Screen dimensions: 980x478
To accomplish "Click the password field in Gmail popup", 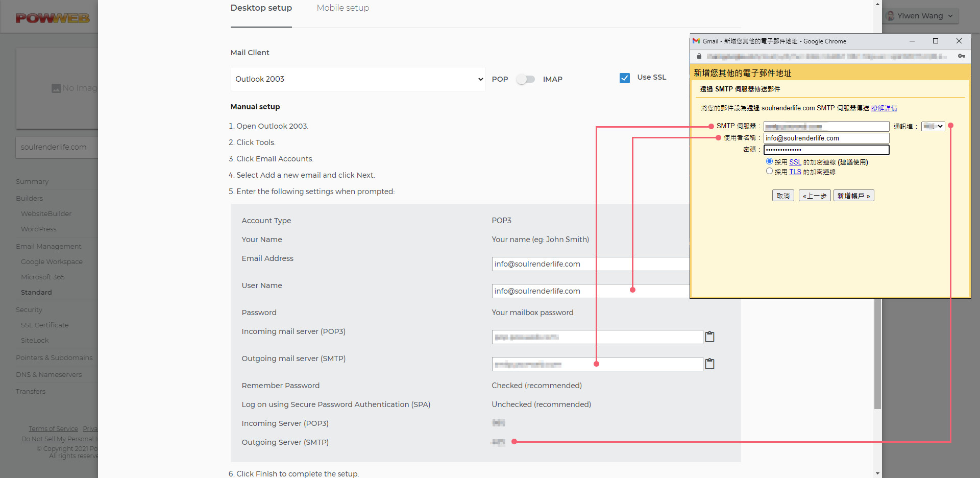I will click(x=826, y=150).
